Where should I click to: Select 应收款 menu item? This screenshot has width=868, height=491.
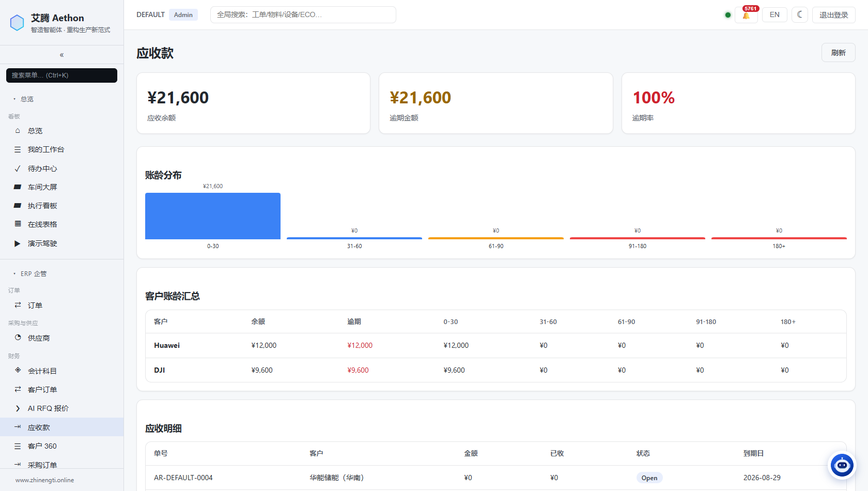[x=62, y=427]
